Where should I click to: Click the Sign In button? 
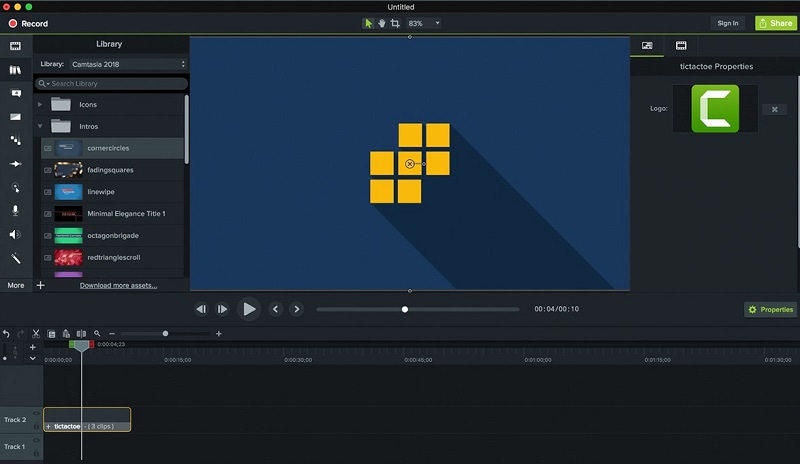point(728,23)
